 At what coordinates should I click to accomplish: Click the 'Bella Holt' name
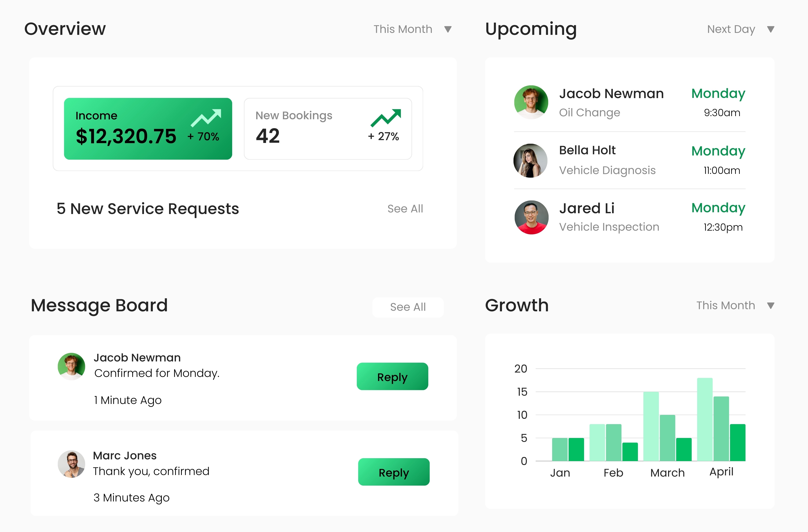coord(587,150)
